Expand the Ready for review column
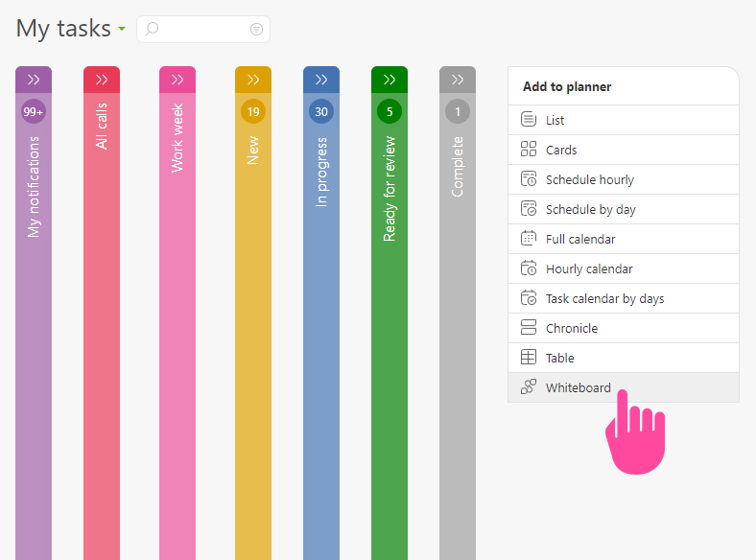The image size is (756, 560). (390, 80)
